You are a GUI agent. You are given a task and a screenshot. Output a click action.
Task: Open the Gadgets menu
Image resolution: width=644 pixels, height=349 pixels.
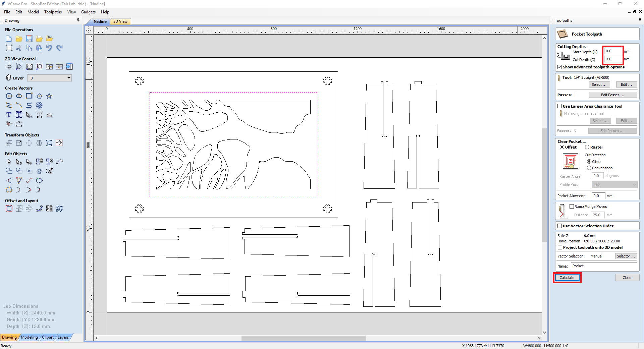[88, 12]
